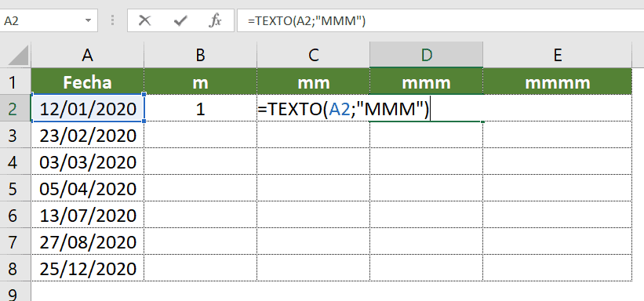Expand the Name Box dropdown arrow
644x301 pixels.
(x=88, y=20)
